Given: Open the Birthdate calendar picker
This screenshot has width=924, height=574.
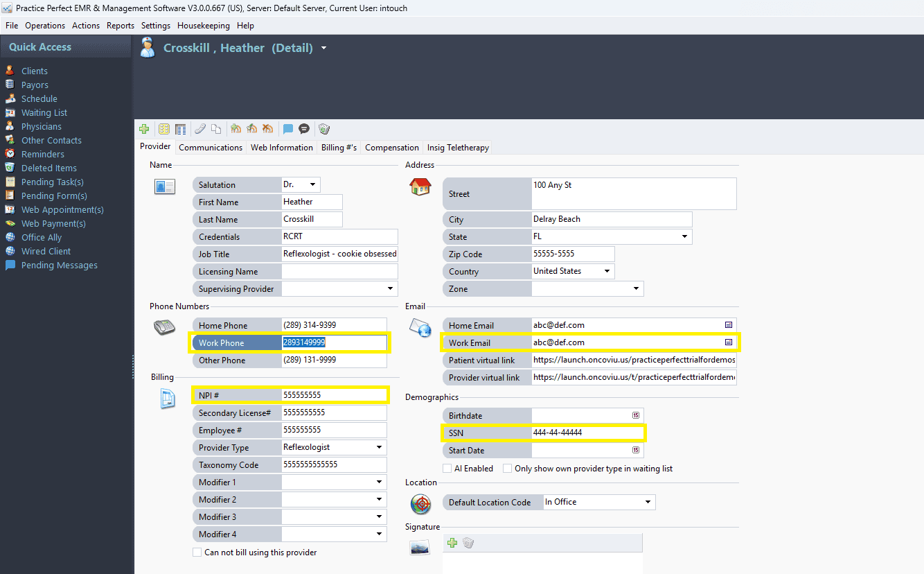Looking at the screenshot, I should 636,415.
